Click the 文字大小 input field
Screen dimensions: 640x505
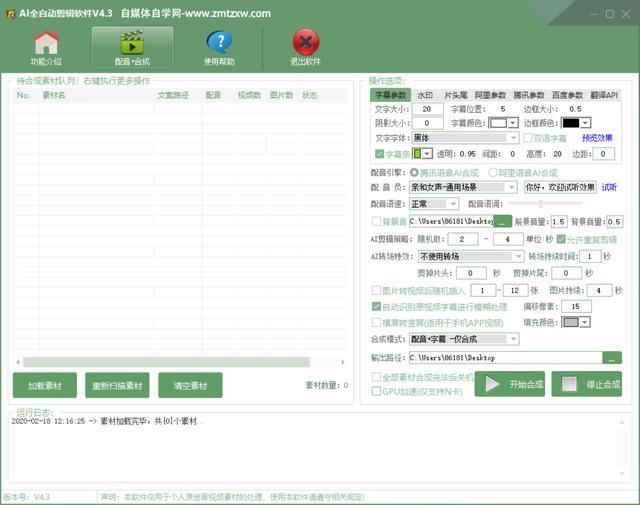pyautogui.click(x=427, y=109)
